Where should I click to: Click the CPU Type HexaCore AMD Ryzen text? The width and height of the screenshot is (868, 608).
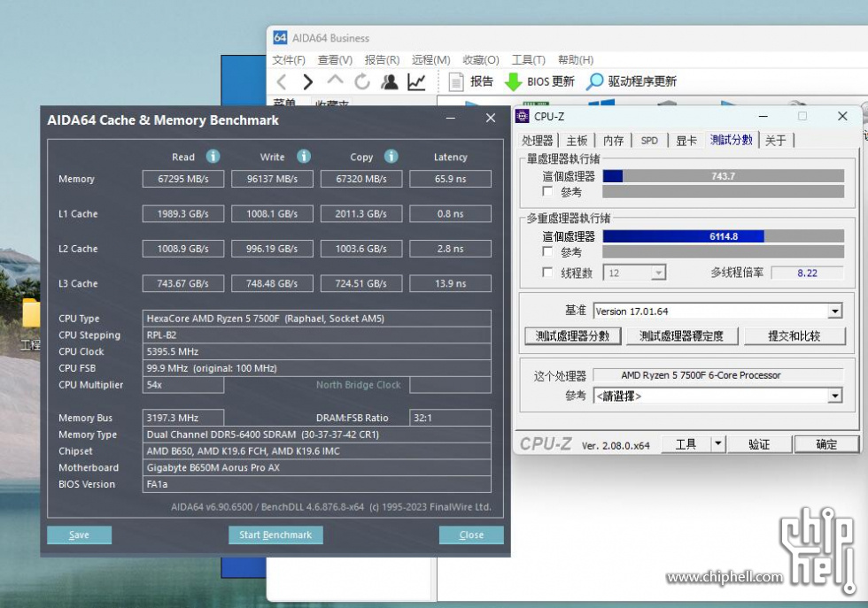click(x=265, y=318)
